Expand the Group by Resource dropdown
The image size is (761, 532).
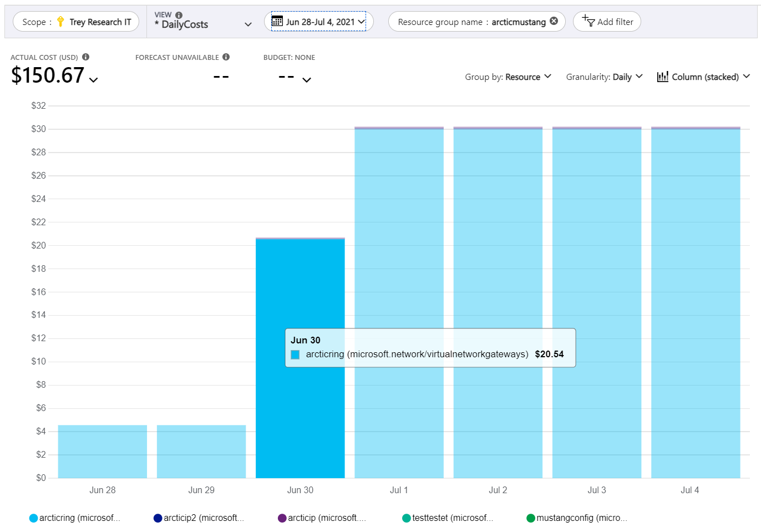pyautogui.click(x=508, y=77)
